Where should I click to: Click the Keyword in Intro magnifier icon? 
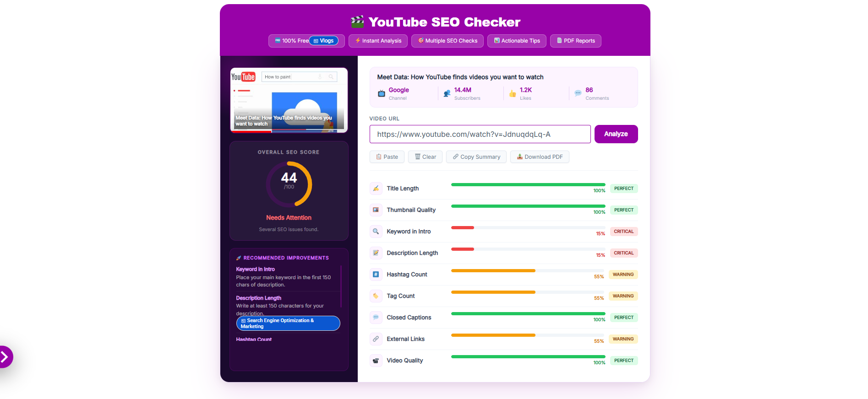pyautogui.click(x=376, y=232)
